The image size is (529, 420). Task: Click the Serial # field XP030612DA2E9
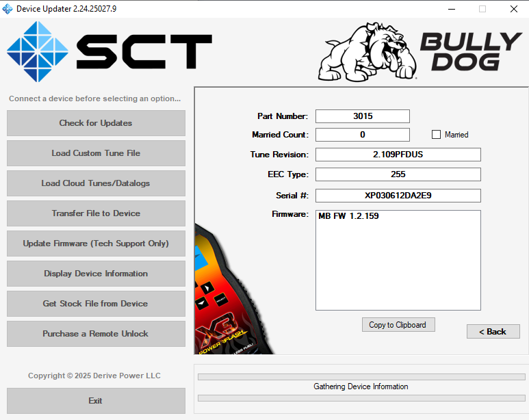[398, 196]
